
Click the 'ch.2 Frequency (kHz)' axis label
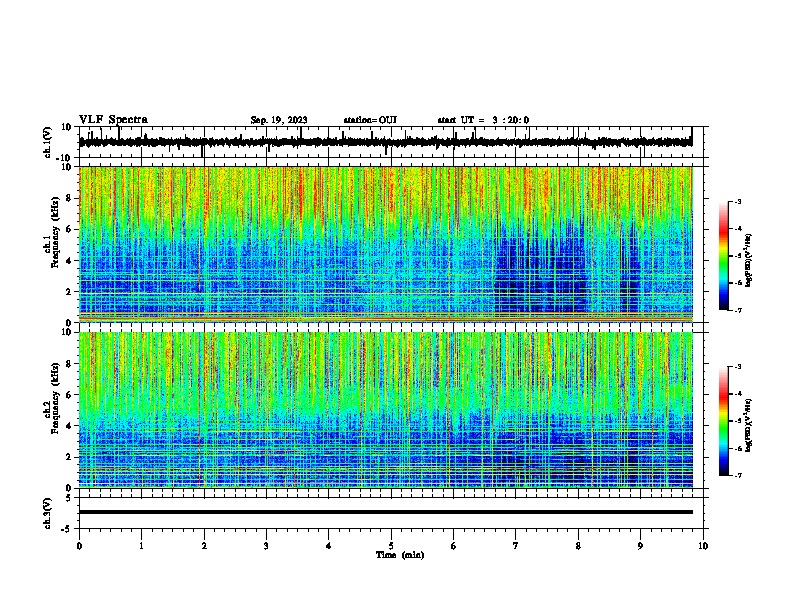pyautogui.click(x=52, y=398)
